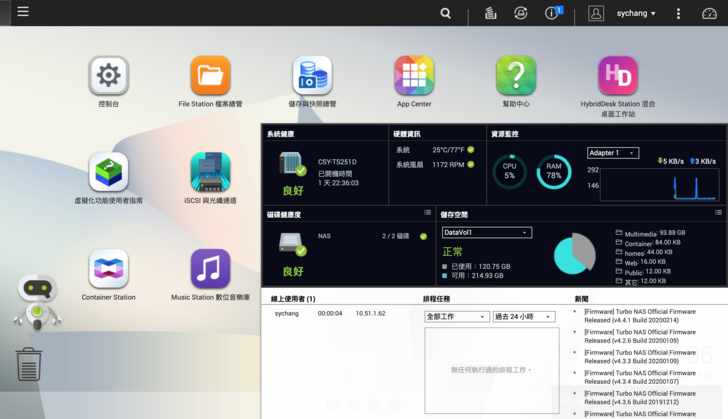Image resolution: width=728 pixels, height=419 pixels.
Task: Click the search magnifier in top bar
Action: point(446,13)
